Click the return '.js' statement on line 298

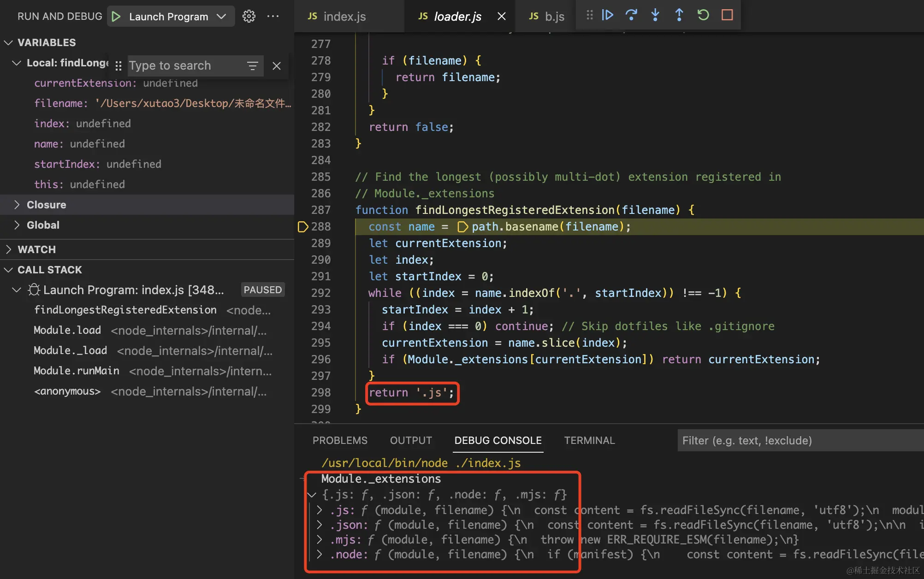point(412,393)
